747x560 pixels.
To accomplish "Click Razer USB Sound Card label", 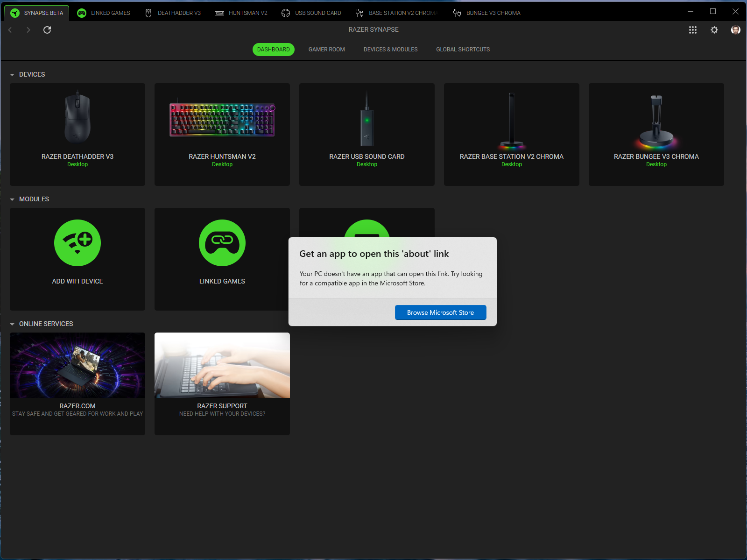I will tap(367, 156).
